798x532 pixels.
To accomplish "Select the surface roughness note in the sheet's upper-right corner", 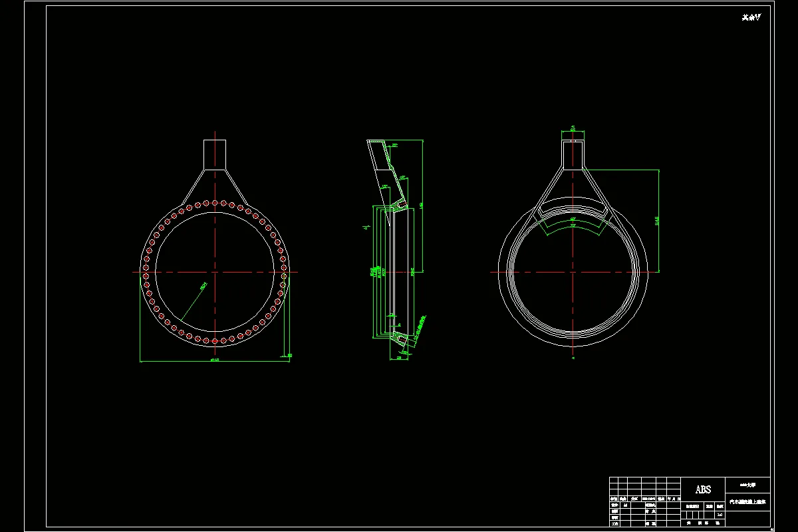I will [751, 18].
